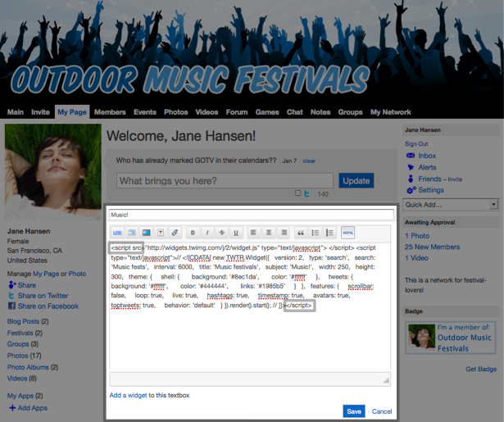
Task: Open the '1 Video' awaiting approval link
Action: [416, 258]
